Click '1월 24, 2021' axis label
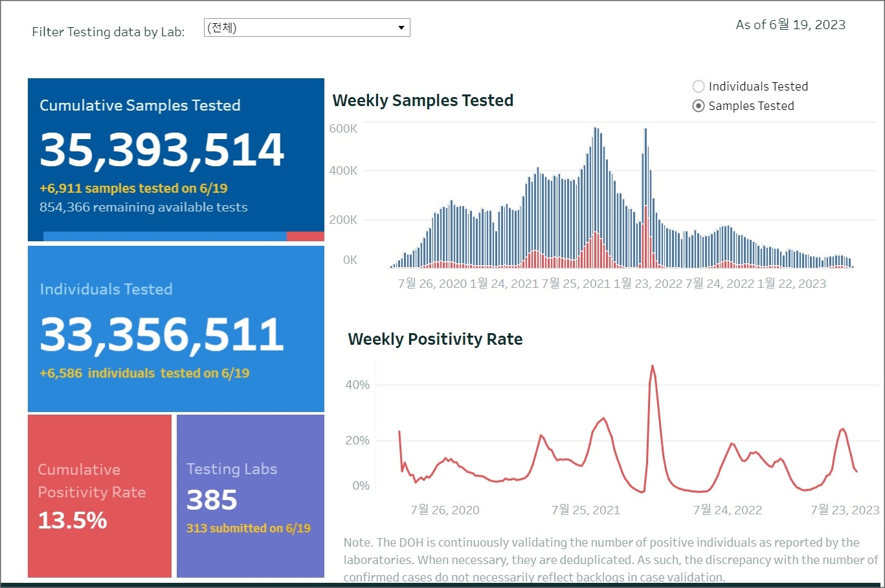Image resolution: width=885 pixels, height=588 pixels. point(504,283)
